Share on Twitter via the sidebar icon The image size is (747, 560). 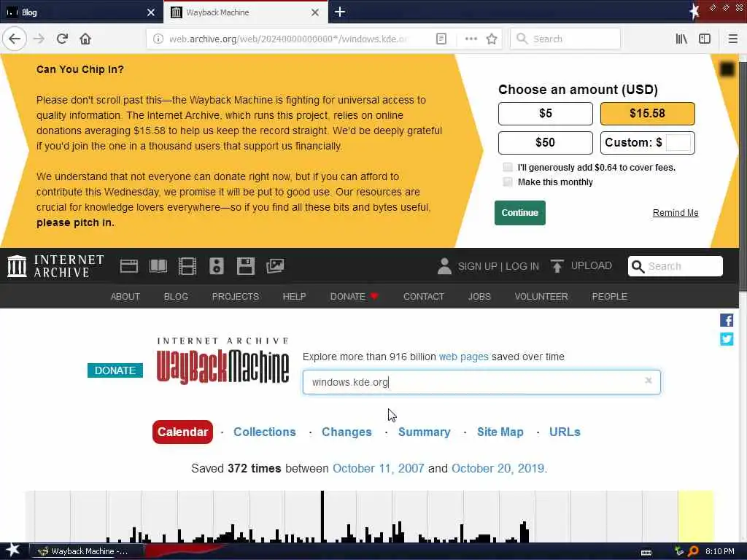tap(727, 339)
